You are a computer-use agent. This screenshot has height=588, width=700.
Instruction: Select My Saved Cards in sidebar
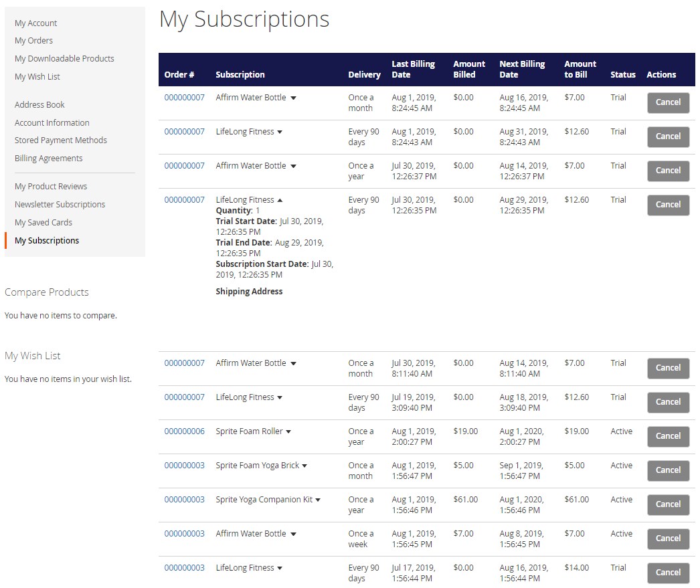pyautogui.click(x=43, y=223)
